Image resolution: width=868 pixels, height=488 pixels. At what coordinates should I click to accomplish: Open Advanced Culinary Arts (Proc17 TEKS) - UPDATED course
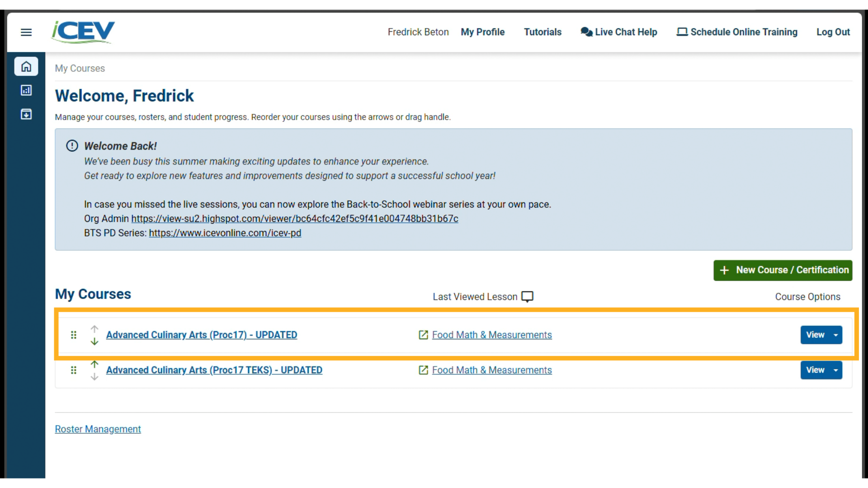[214, 370]
